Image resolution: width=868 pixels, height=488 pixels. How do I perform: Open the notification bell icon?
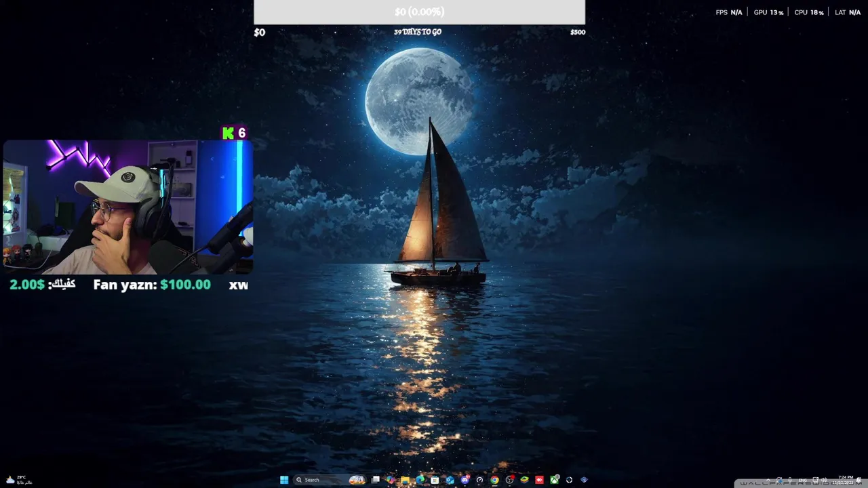860,480
